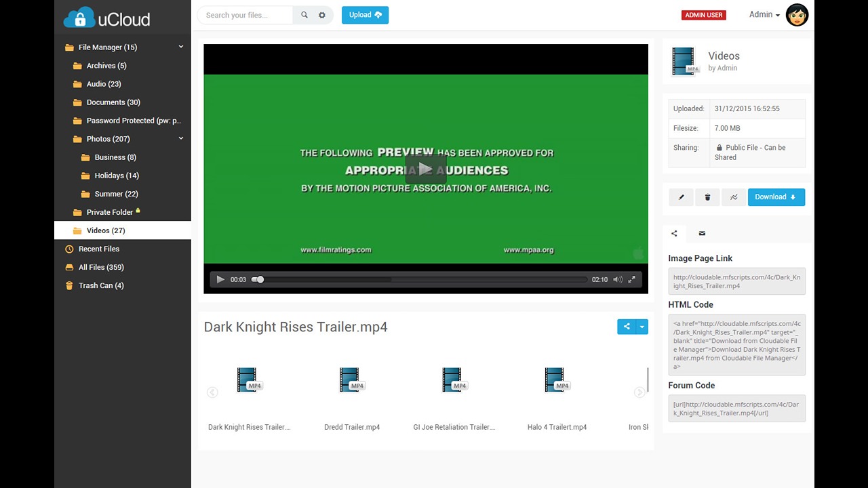Click inside the search files field
Screen dimensions: 868x488
pyautogui.click(x=245, y=15)
